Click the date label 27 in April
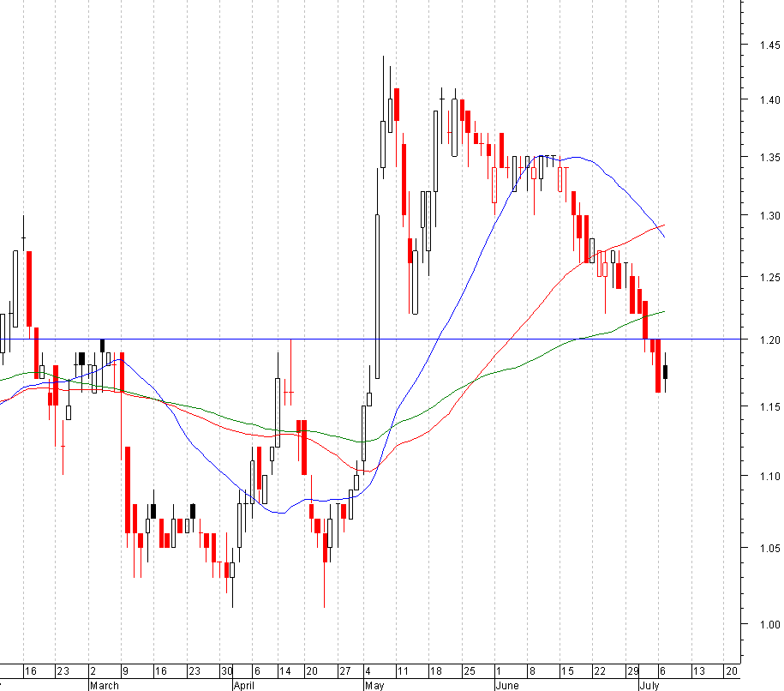The height and width of the screenshot is (691, 784). (345, 671)
